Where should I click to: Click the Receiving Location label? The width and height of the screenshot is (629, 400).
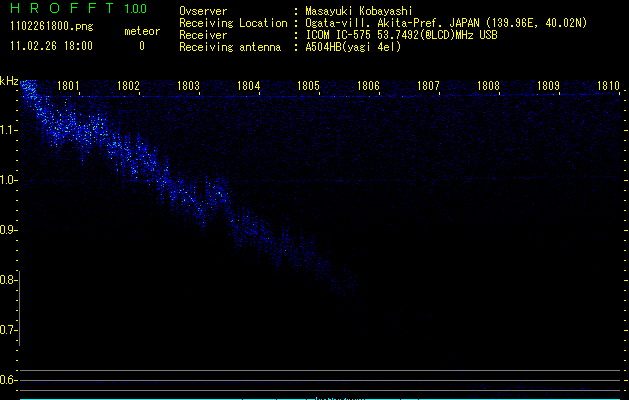coord(233,23)
